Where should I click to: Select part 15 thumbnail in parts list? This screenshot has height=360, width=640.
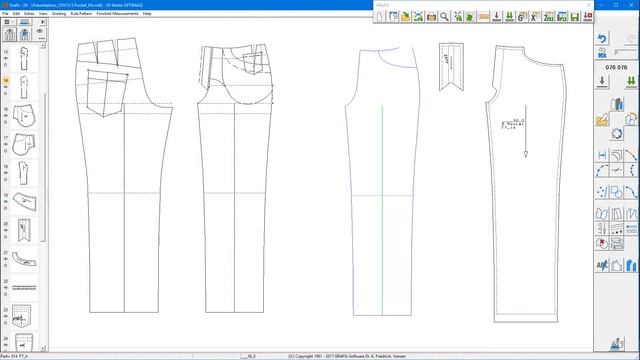tap(24, 58)
